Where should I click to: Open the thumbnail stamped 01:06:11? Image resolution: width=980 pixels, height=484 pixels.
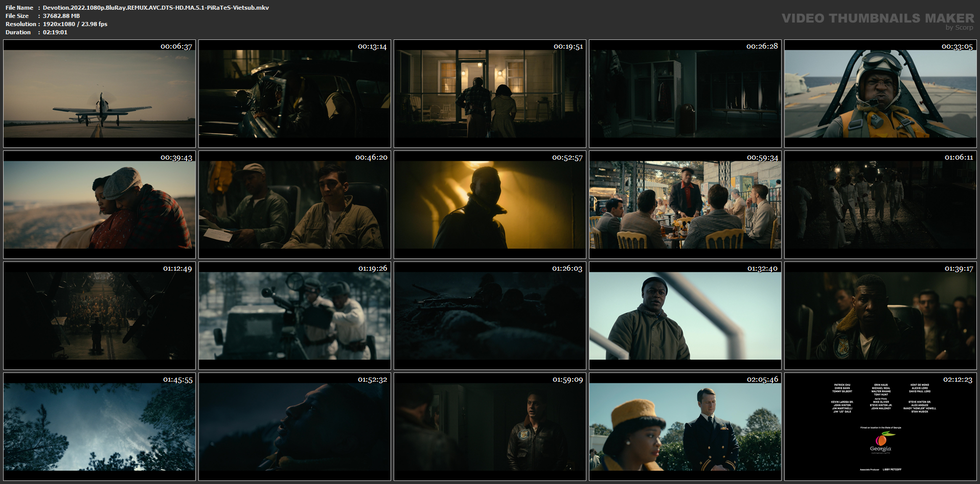pyautogui.click(x=880, y=205)
